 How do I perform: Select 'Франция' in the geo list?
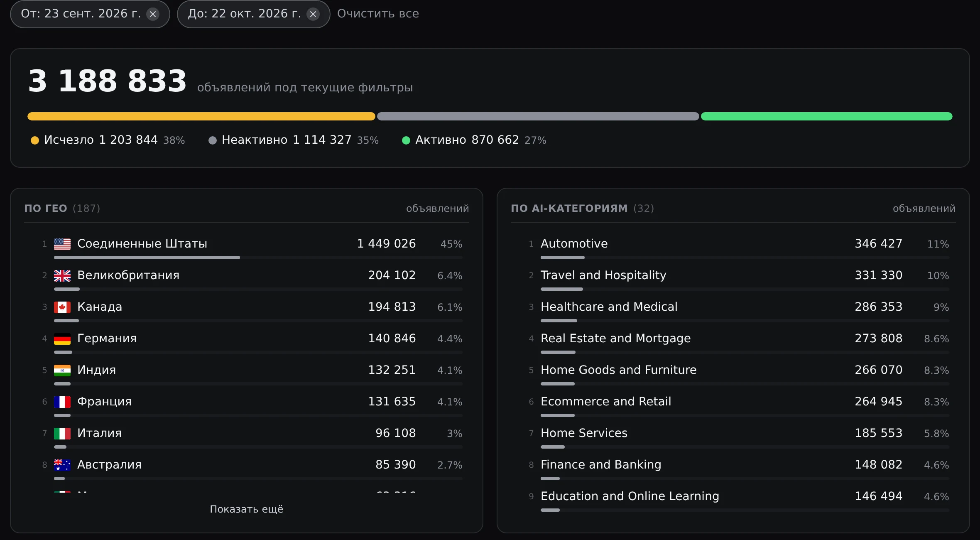(x=105, y=401)
